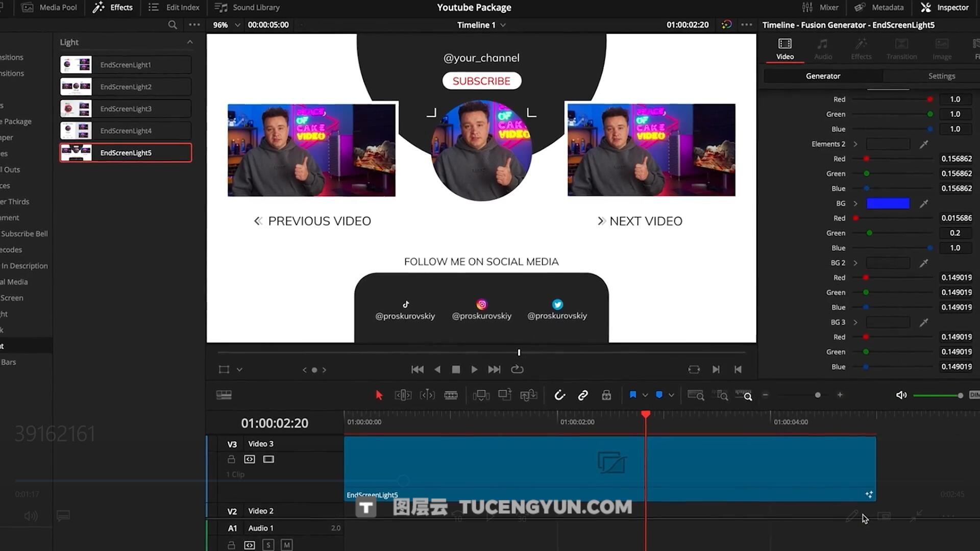The height and width of the screenshot is (551, 980).
Task: Open the Edit Index panel
Action: tap(174, 7)
